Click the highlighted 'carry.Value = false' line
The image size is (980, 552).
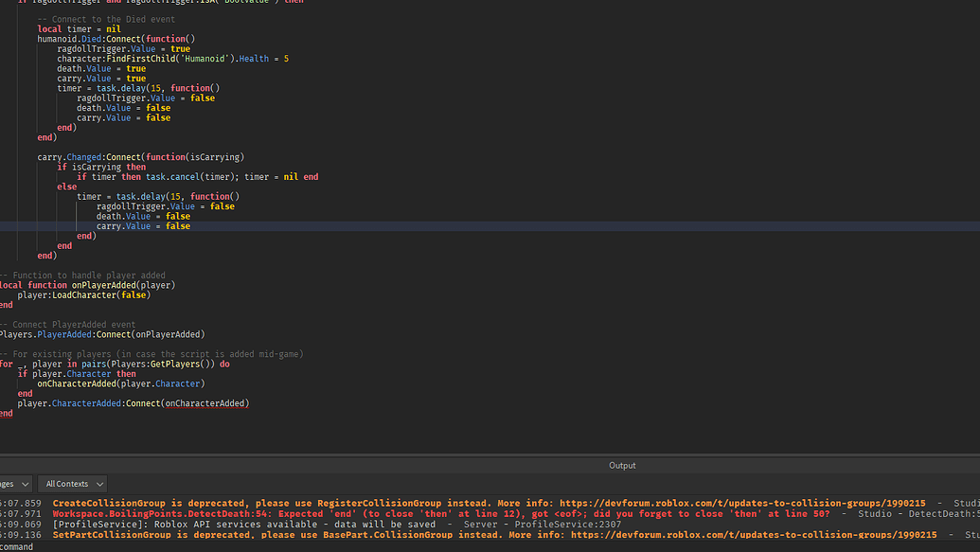click(x=143, y=226)
